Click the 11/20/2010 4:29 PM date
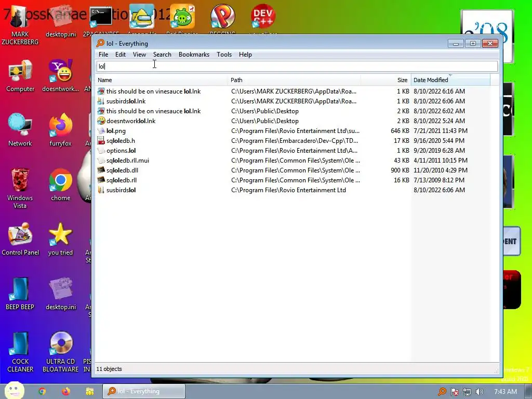This screenshot has height=399, width=532. [x=441, y=170]
